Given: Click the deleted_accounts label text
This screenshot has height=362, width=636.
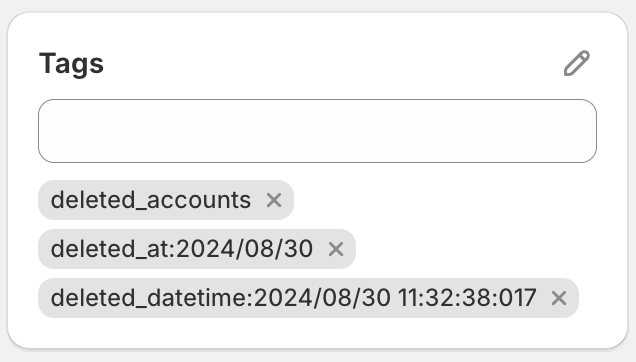Looking at the screenshot, I should 150,200.
